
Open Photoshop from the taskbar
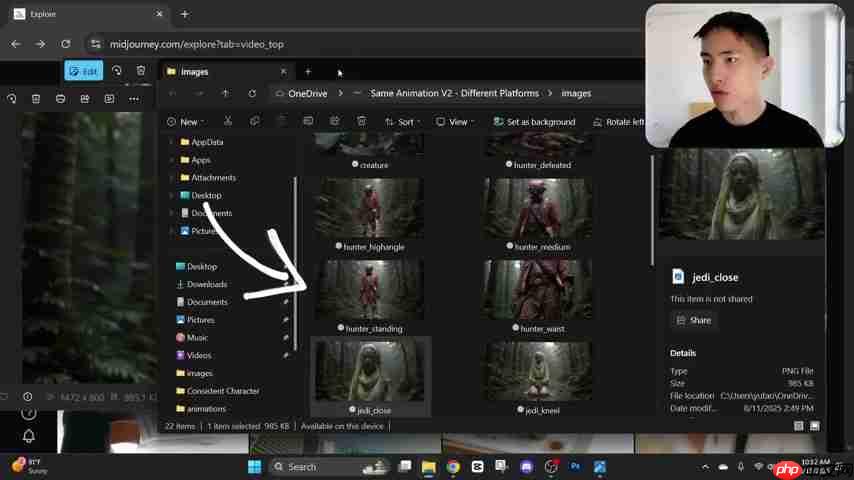575,467
